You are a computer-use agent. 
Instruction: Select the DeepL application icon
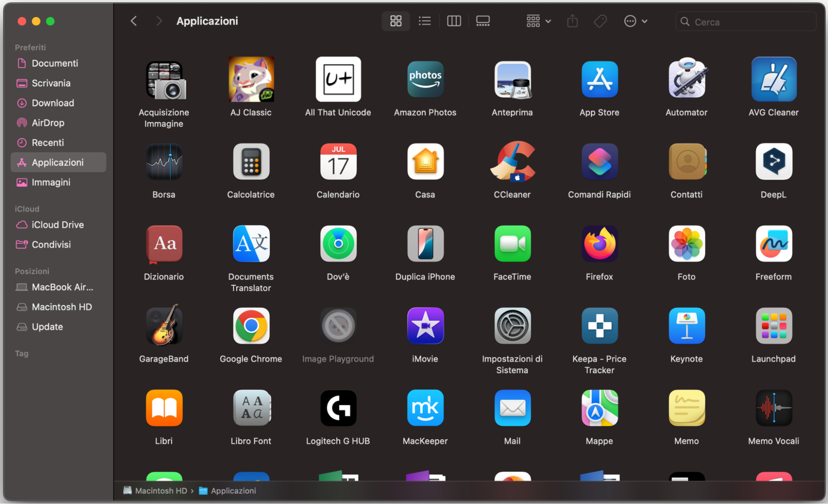(x=773, y=162)
